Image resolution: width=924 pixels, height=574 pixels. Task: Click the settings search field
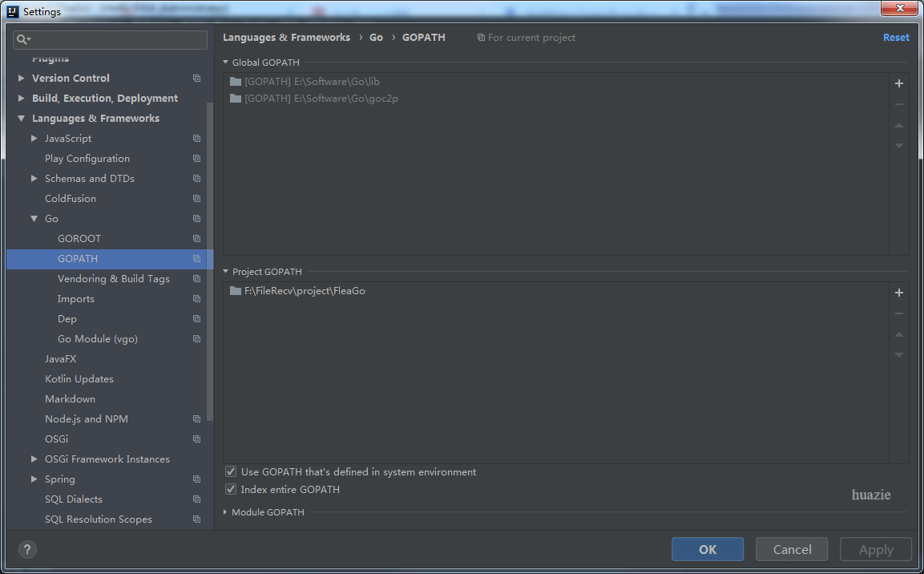pos(111,39)
